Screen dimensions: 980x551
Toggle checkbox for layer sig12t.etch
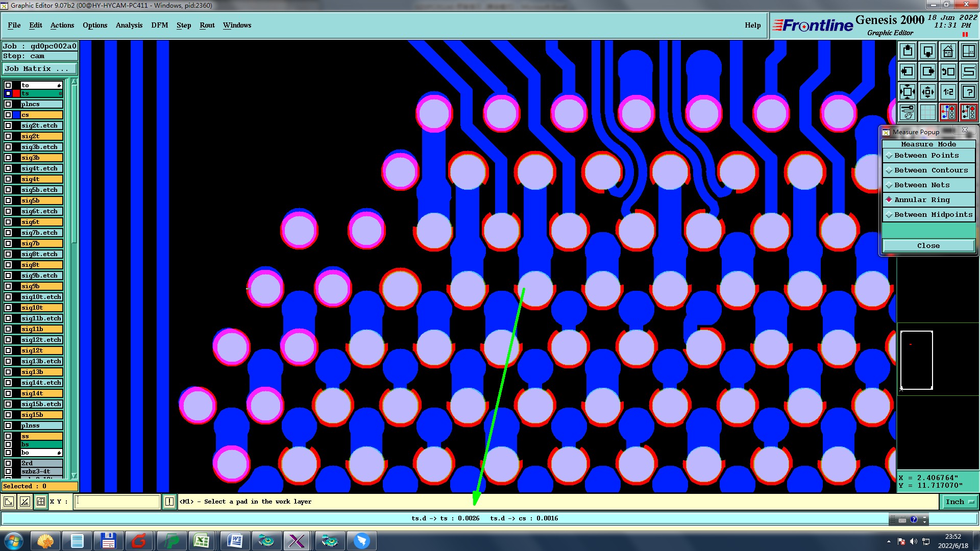8,340
